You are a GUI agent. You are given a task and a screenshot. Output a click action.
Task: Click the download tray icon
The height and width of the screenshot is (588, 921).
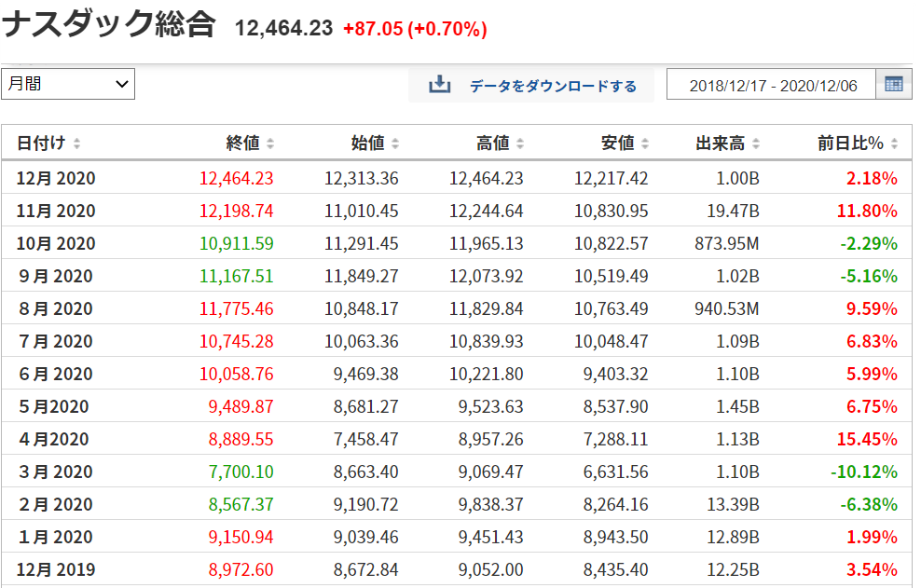(x=439, y=85)
